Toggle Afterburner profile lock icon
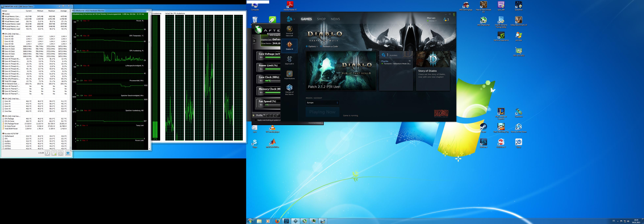Screen dimensions: 644x224 [x=253, y=115]
